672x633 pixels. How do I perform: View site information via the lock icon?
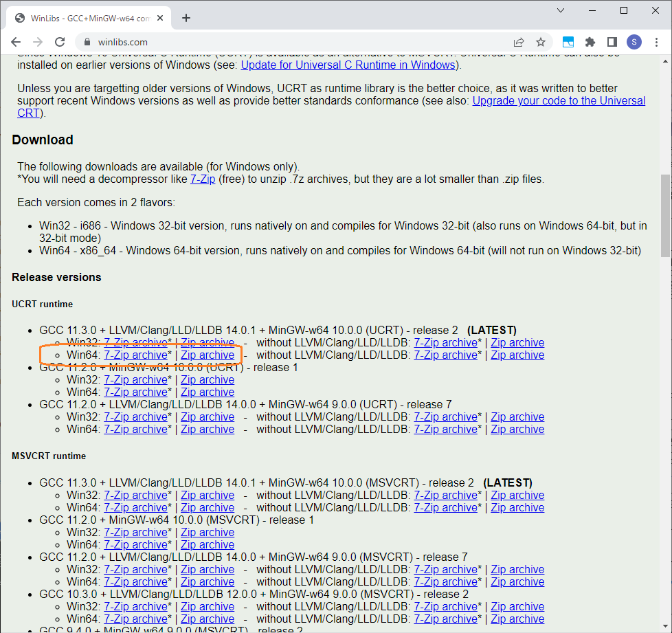pyautogui.click(x=87, y=42)
